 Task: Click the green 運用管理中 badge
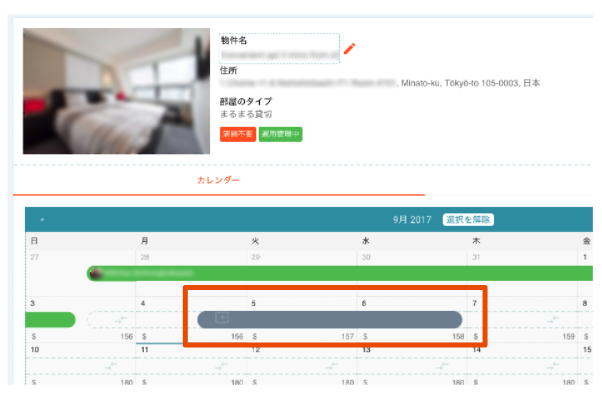click(280, 134)
